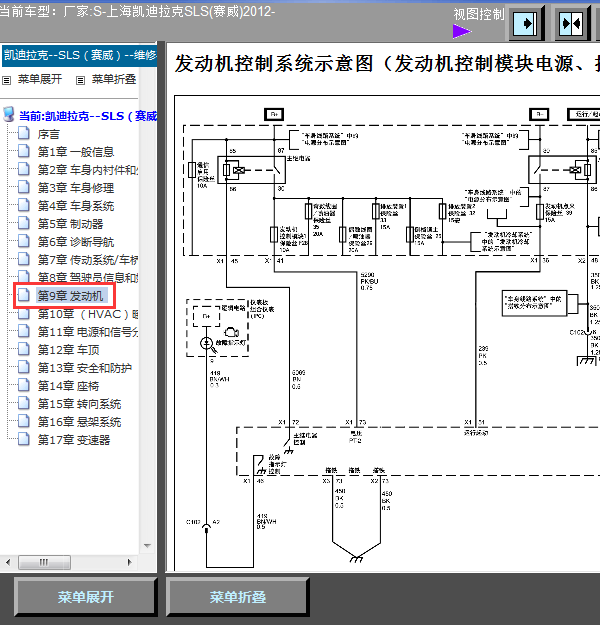Click the purple play arrow under 视图控制
This screenshot has height=625, width=600.
pos(461,31)
